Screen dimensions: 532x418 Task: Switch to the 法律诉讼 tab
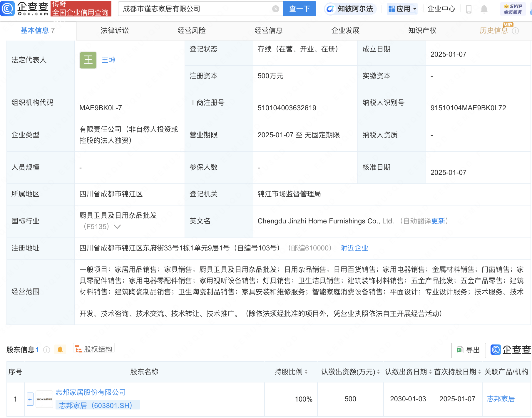(114, 30)
